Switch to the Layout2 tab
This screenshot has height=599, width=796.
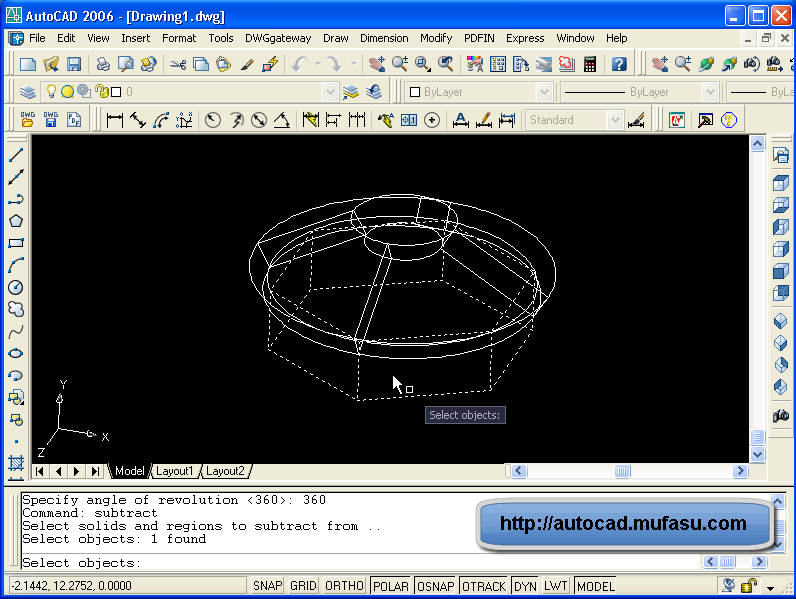click(225, 471)
